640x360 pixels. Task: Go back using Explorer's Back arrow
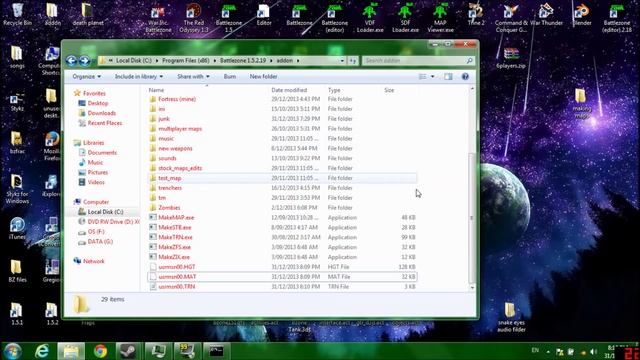71,61
